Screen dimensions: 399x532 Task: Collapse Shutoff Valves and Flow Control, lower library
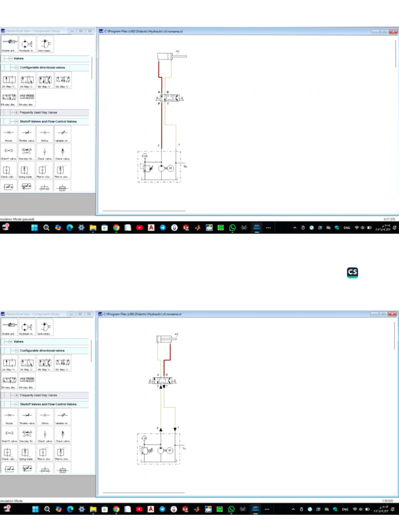point(17,404)
